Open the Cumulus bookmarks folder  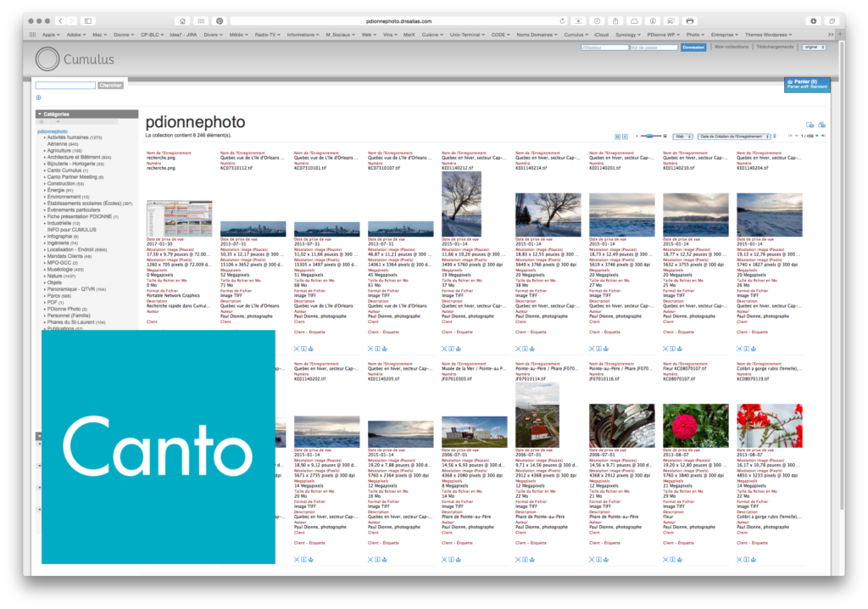(576, 35)
